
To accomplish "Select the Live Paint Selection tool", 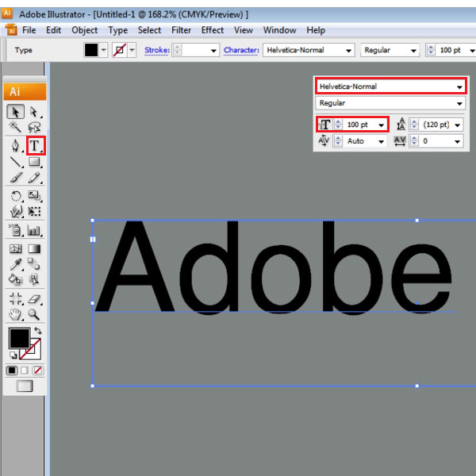I will [x=34, y=278].
